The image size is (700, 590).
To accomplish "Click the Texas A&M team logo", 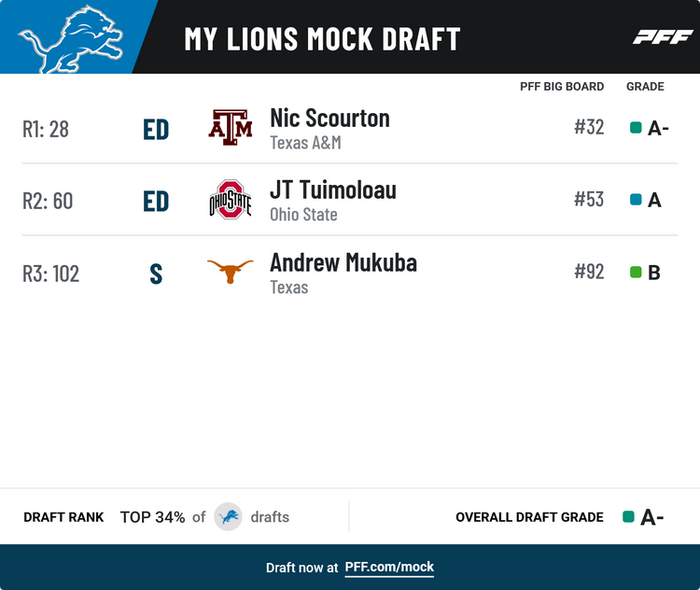I will (x=230, y=128).
